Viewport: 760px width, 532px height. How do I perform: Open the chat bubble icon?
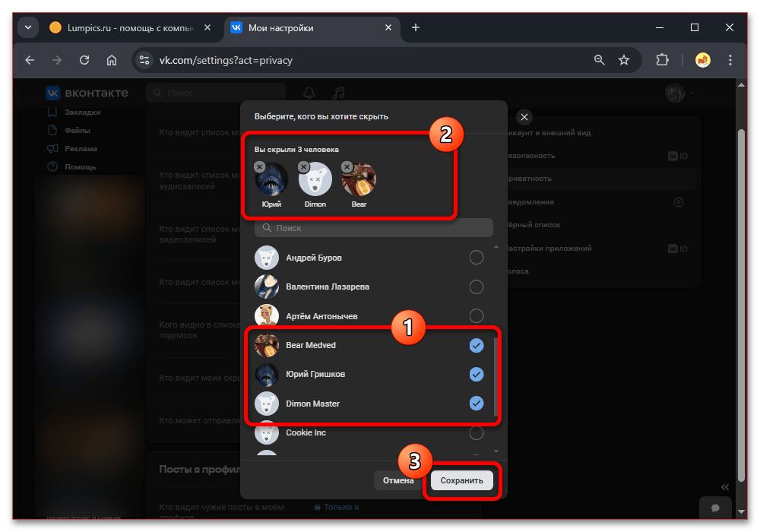(x=715, y=508)
